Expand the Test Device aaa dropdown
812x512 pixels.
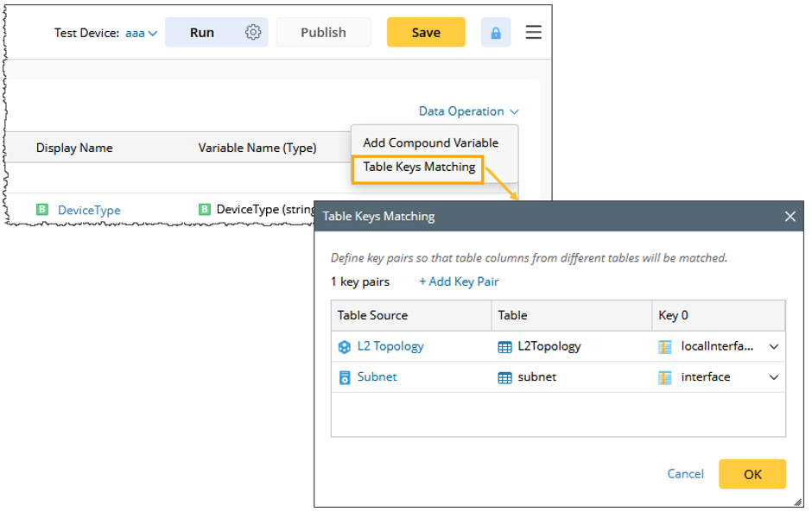(142, 33)
